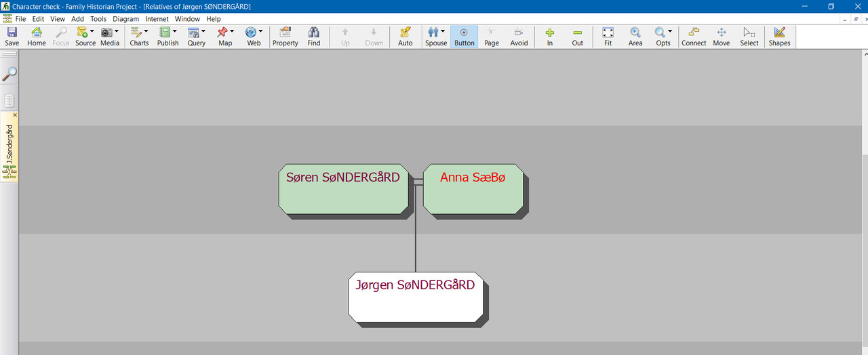Open the Internet menu
Viewport: 868px width, 355px height.
(x=157, y=19)
